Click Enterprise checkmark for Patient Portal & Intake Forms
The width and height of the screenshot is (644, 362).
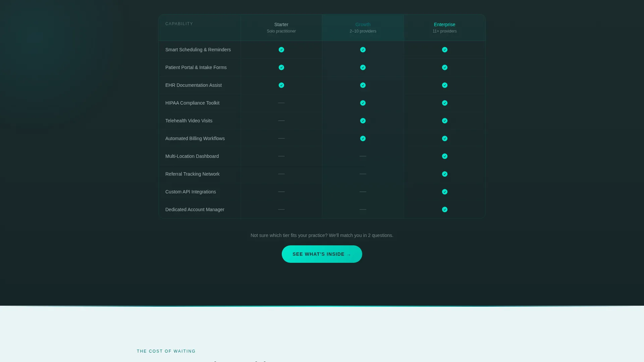[x=445, y=67]
